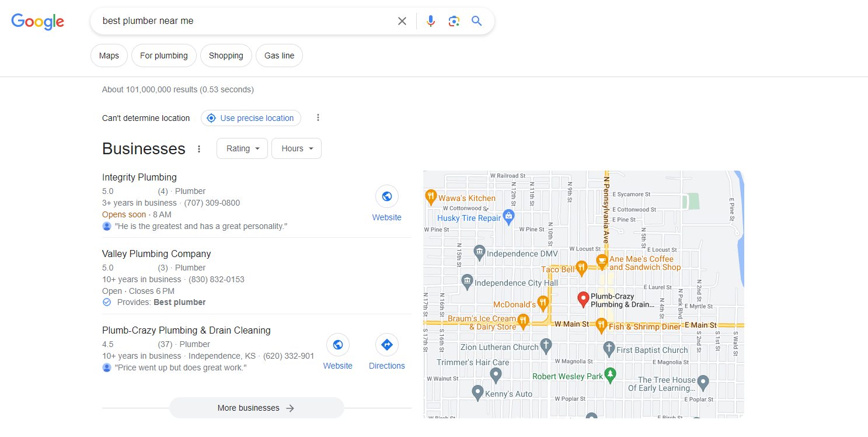This screenshot has width=868, height=437.
Task: Open Valley Plumbing Company listing title
Action: (x=156, y=254)
